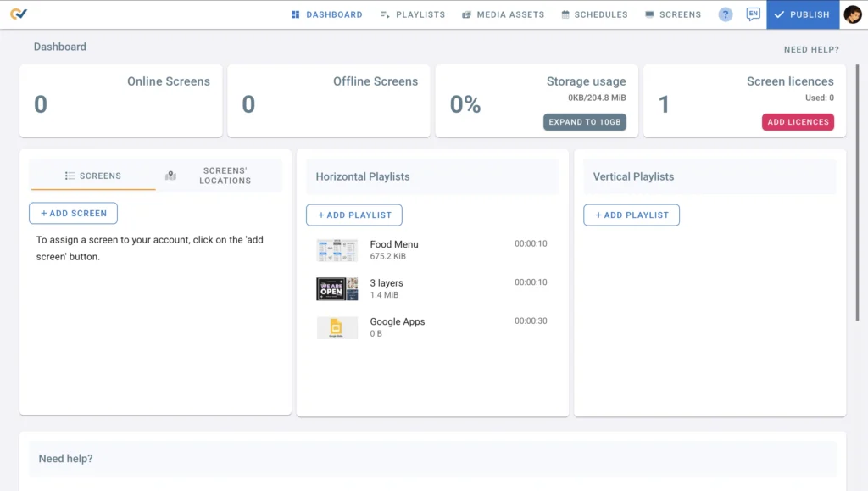Click the Horizontal Playlists heading
This screenshot has width=868, height=491.
pos(363,176)
